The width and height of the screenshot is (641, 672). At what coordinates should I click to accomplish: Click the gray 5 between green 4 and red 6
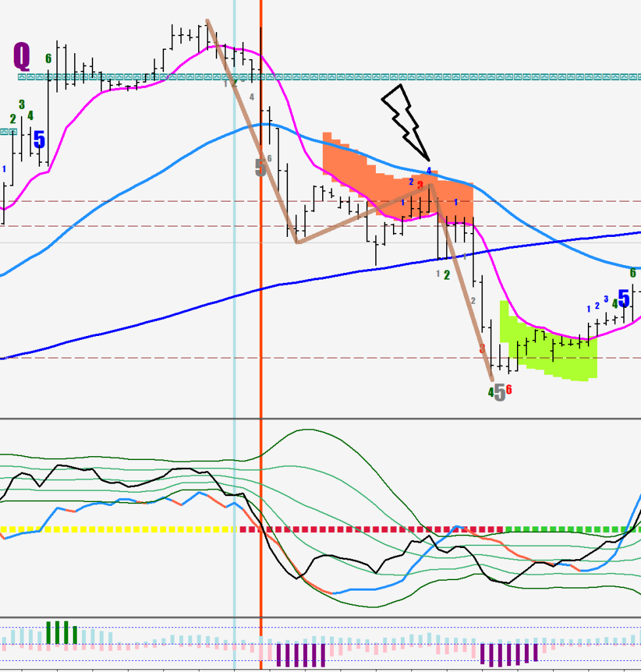pyautogui.click(x=499, y=392)
